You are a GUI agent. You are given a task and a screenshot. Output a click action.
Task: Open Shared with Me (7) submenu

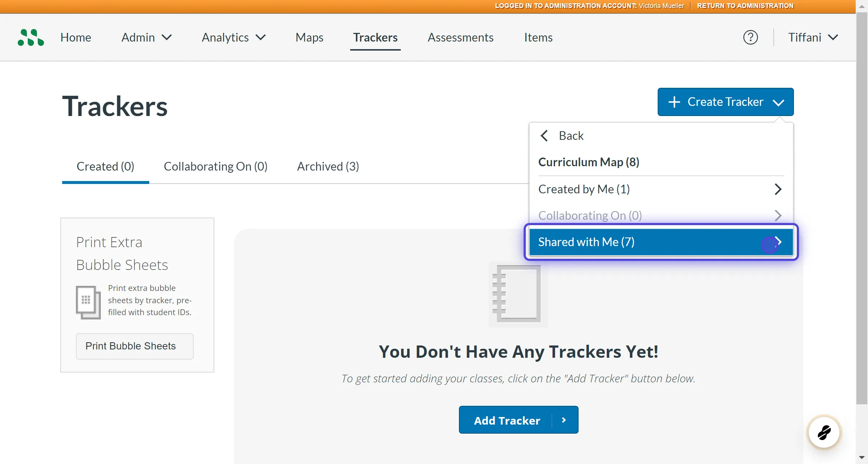661,242
